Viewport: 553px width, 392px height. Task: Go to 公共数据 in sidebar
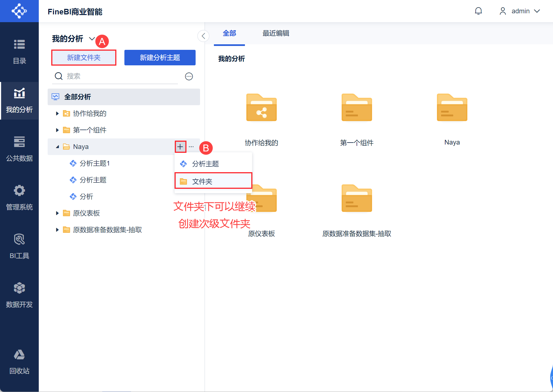(x=19, y=149)
